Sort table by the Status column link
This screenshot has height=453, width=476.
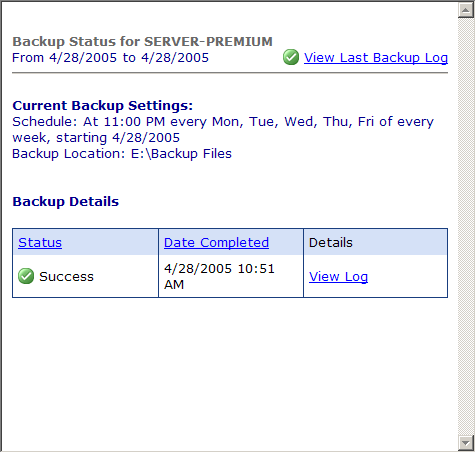(40, 242)
